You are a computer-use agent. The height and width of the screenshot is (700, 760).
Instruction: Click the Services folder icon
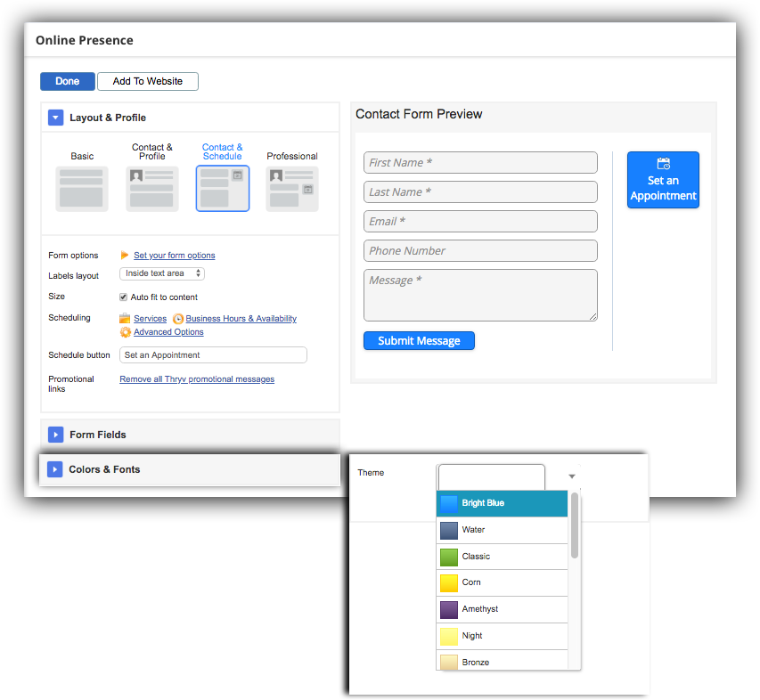[126, 319]
